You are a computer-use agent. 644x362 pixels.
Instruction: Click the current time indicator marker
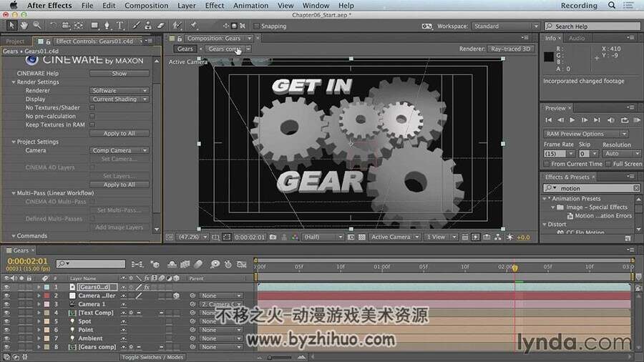tap(514, 268)
